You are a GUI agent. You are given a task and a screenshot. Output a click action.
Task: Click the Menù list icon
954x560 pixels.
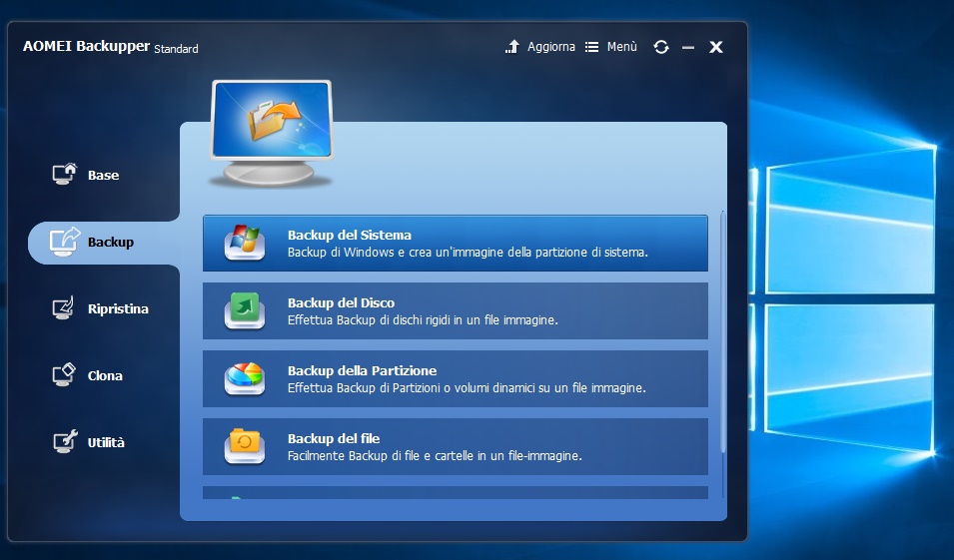591,47
